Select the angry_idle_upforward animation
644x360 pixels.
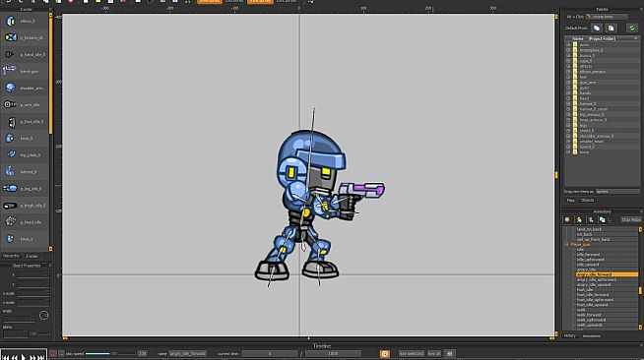point(596,279)
